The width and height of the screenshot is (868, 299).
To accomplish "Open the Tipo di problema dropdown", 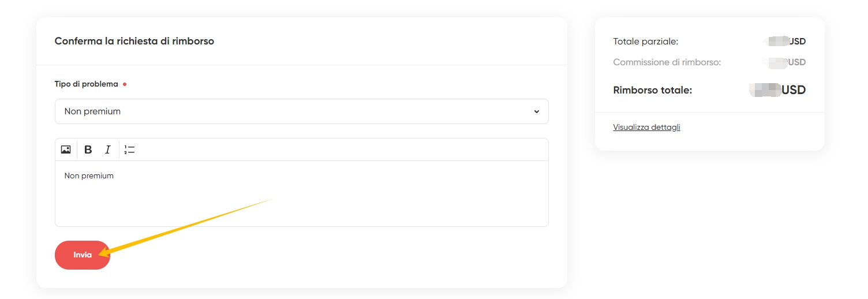I will tap(301, 111).
